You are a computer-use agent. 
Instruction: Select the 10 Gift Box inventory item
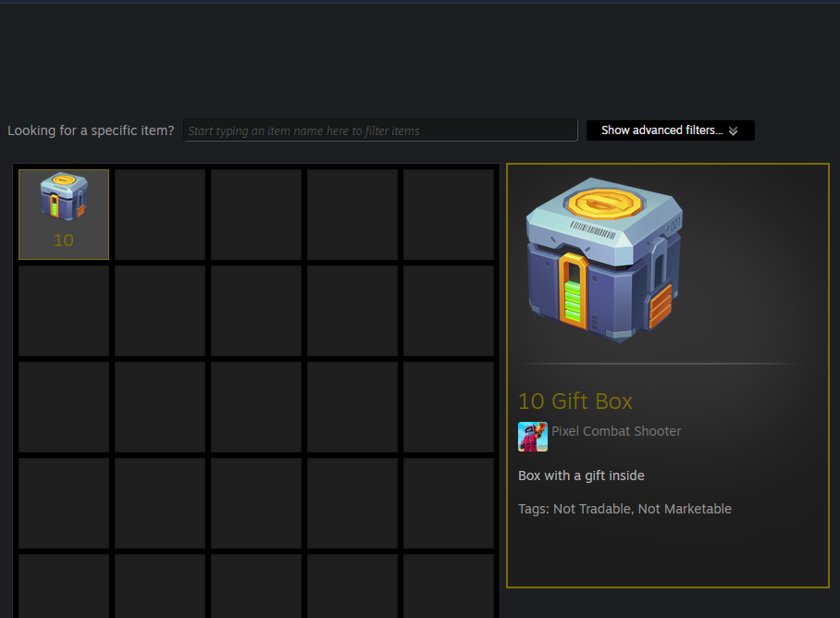click(x=64, y=215)
